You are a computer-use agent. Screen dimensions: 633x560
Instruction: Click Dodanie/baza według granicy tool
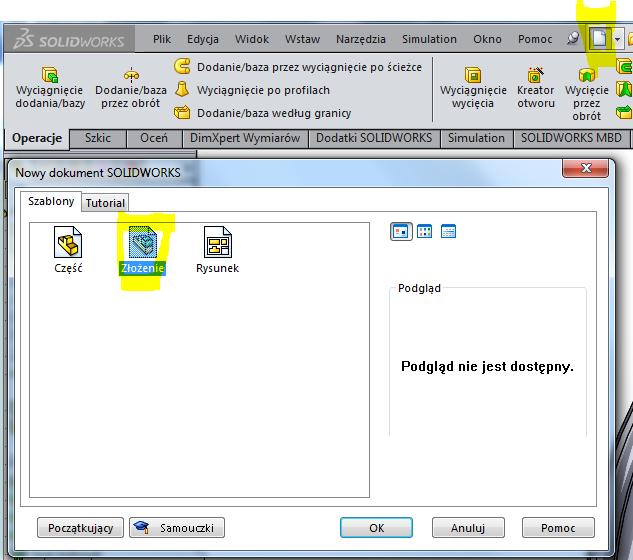point(263,113)
